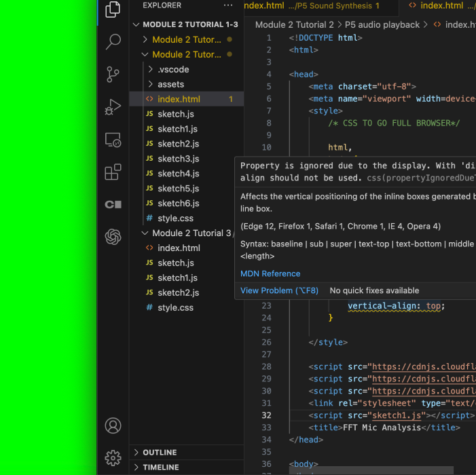This screenshot has height=475, width=476.
Task: Click the horizontal scrollbar below the editor
Action: (371, 471)
